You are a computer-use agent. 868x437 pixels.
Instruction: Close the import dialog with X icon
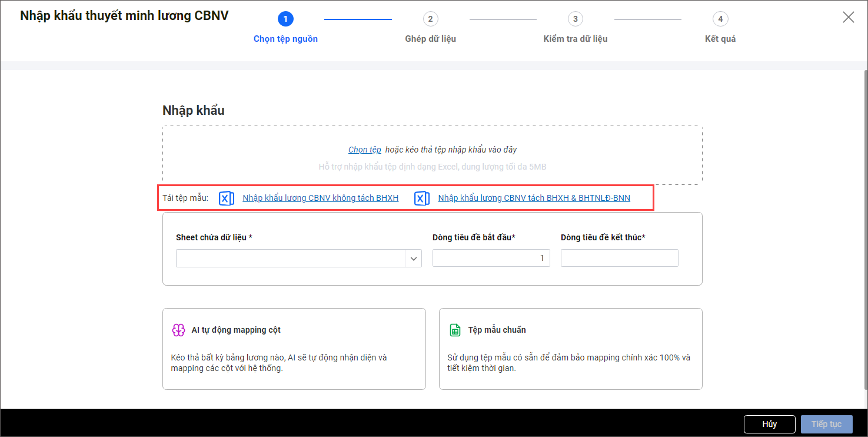coord(848,17)
